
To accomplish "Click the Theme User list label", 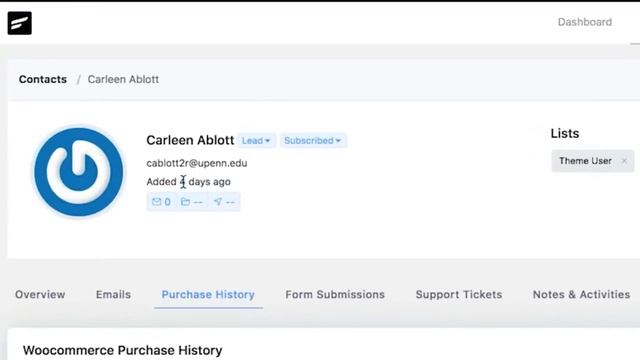I will click(585, 161).
